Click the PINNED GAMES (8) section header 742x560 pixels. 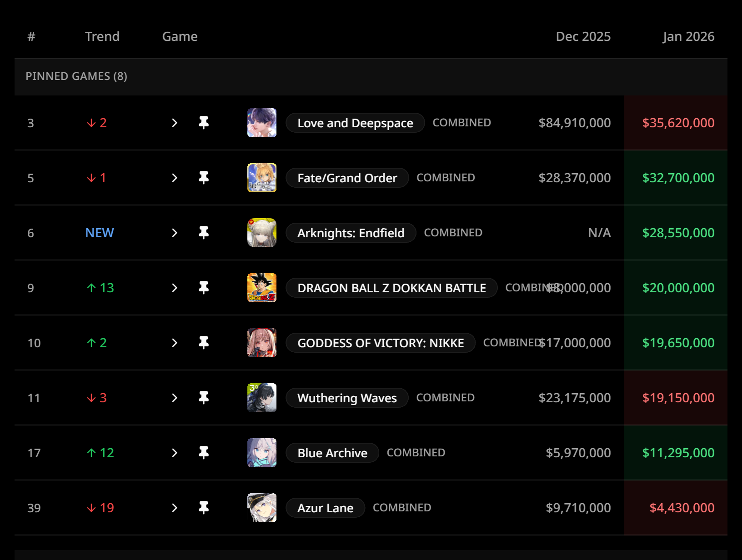76,76
